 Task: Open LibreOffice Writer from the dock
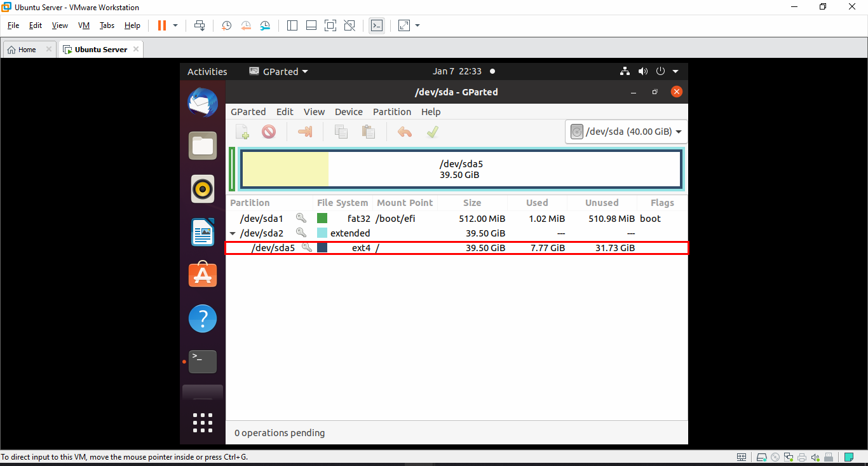203,232
